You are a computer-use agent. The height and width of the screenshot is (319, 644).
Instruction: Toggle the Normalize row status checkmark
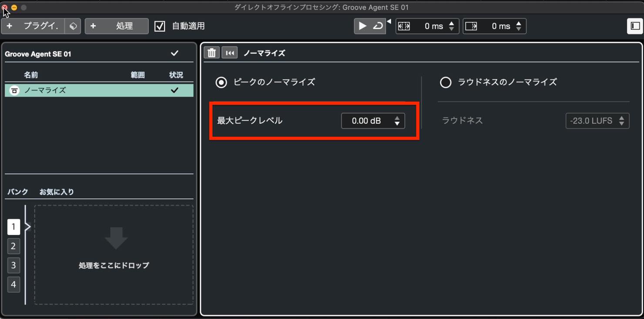(174, 90)
